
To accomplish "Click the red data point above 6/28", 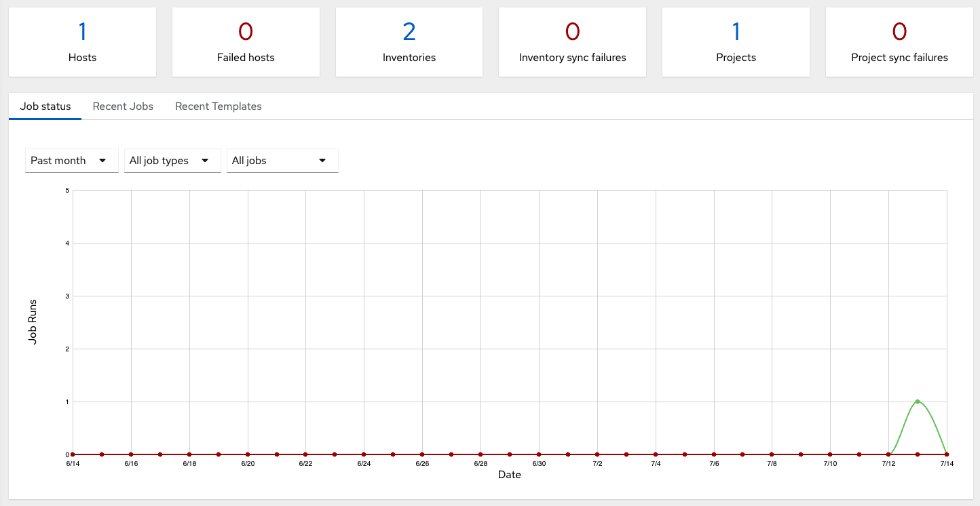I will click(x=480, y=454).
